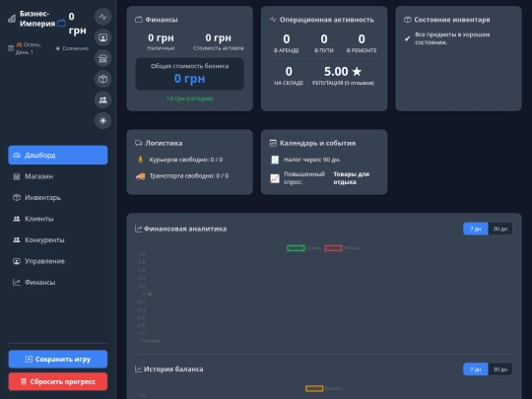Image resolution: width=532 pixels, height=399 pixels.
Task: Open the Конкуренты page
Action: (58, 239)
